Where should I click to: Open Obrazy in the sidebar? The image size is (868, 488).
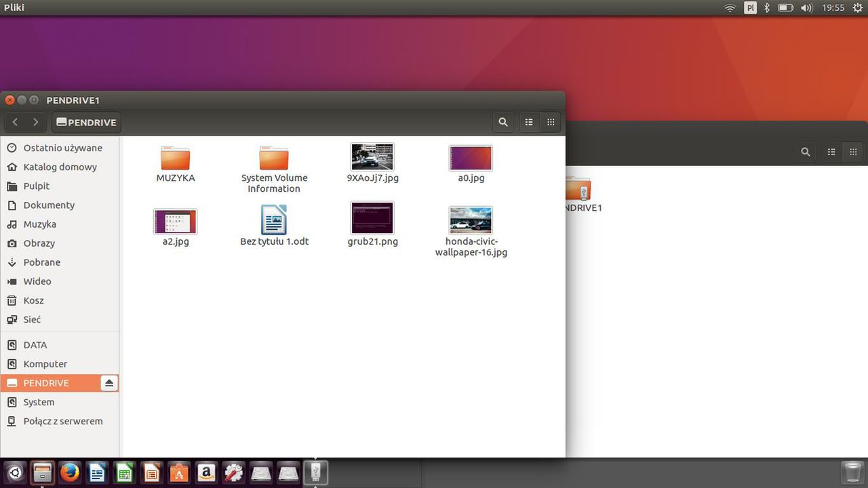coord(60,243)
